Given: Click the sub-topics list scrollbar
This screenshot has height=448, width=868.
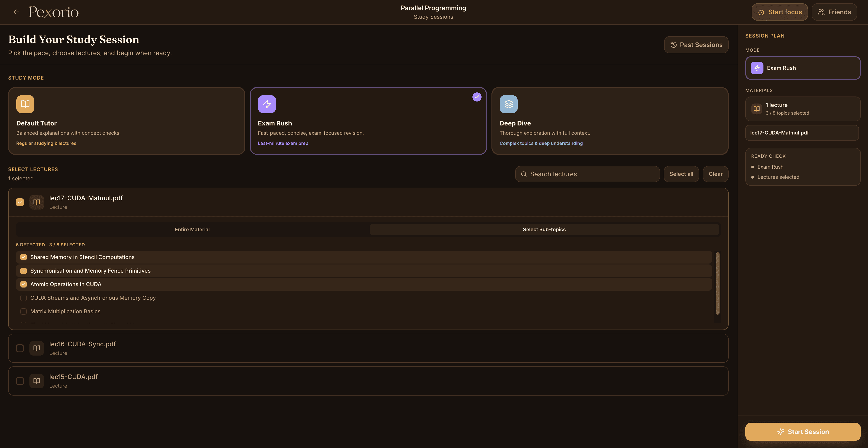Looking at the screenshot, I should point(718,283).
